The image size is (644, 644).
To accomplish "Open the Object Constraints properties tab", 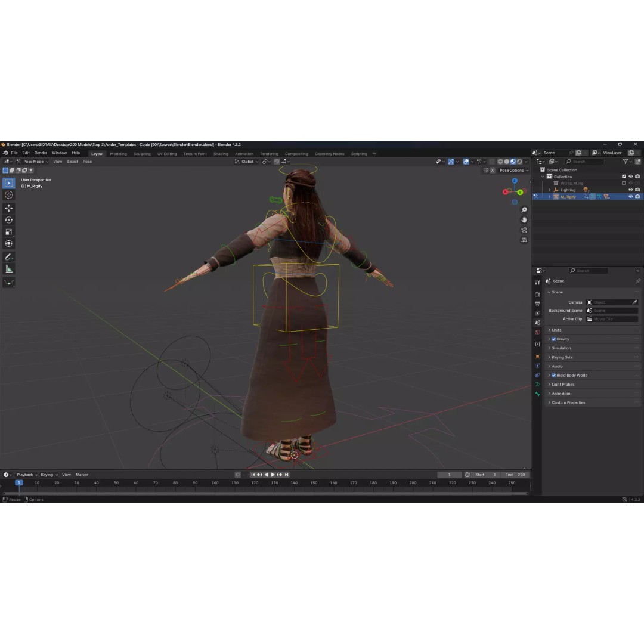I will [537, 375].
